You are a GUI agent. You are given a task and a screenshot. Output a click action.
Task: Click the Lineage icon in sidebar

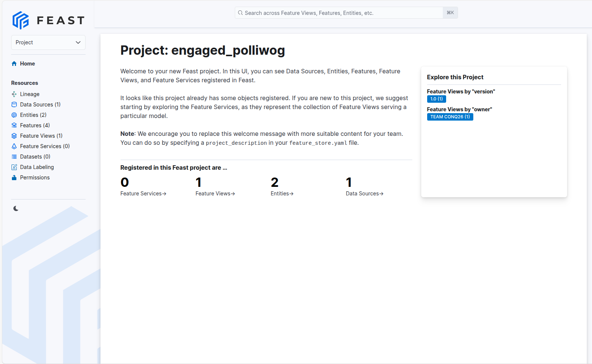coord(14,94)
